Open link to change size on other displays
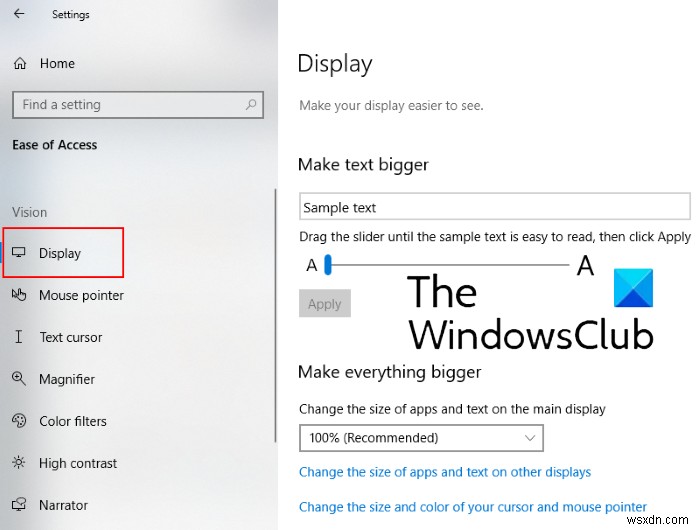The width and height of the screenshot is (700, 530). coord(445,472)
